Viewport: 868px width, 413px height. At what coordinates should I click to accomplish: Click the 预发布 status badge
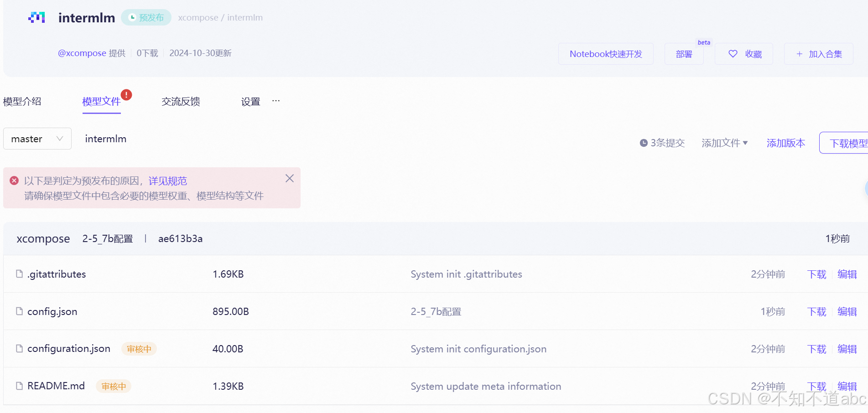tap(146, 17)
